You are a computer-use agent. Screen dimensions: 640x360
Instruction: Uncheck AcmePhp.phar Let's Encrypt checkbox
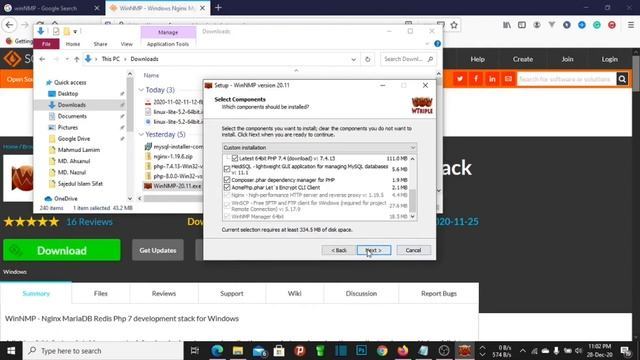pos(227,187)
